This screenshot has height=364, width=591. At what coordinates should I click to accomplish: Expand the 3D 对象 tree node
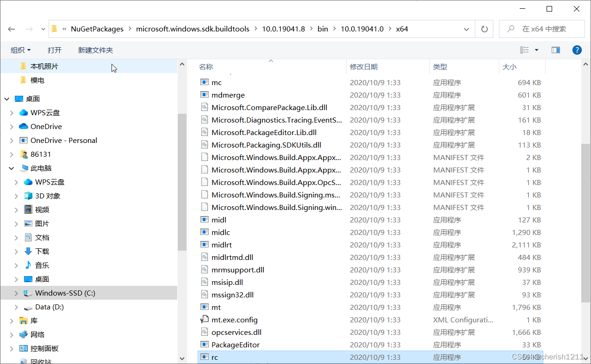[16, 196]
